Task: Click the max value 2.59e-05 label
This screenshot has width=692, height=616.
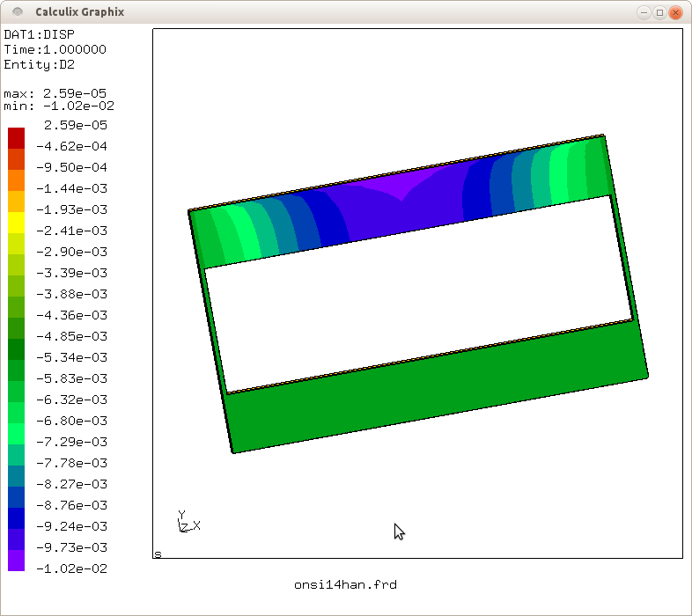Action: point(55,93)
